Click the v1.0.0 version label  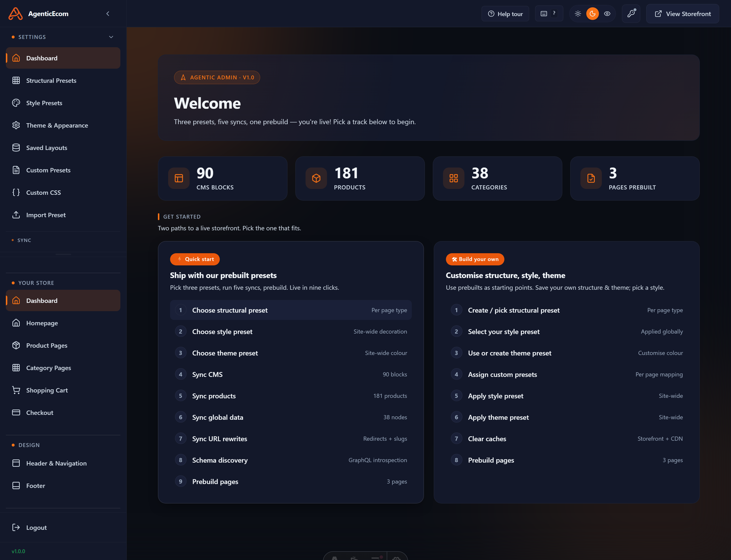(x=18, y=551)
